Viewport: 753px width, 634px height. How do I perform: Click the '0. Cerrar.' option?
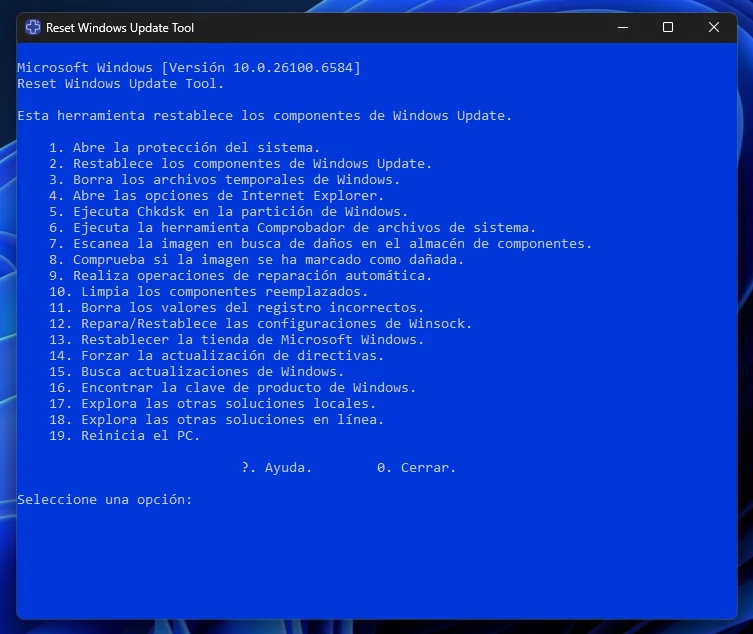(416, 468)
